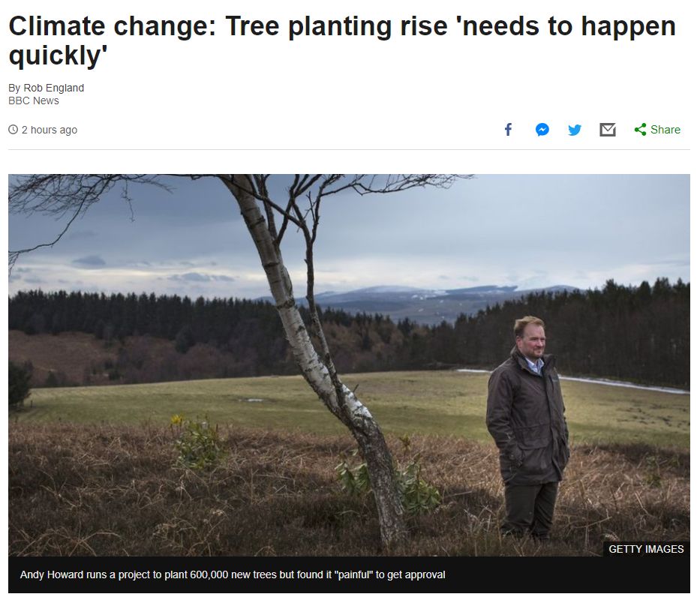
Task: Share the article on Facebook
Action: (x=508, y=129)
